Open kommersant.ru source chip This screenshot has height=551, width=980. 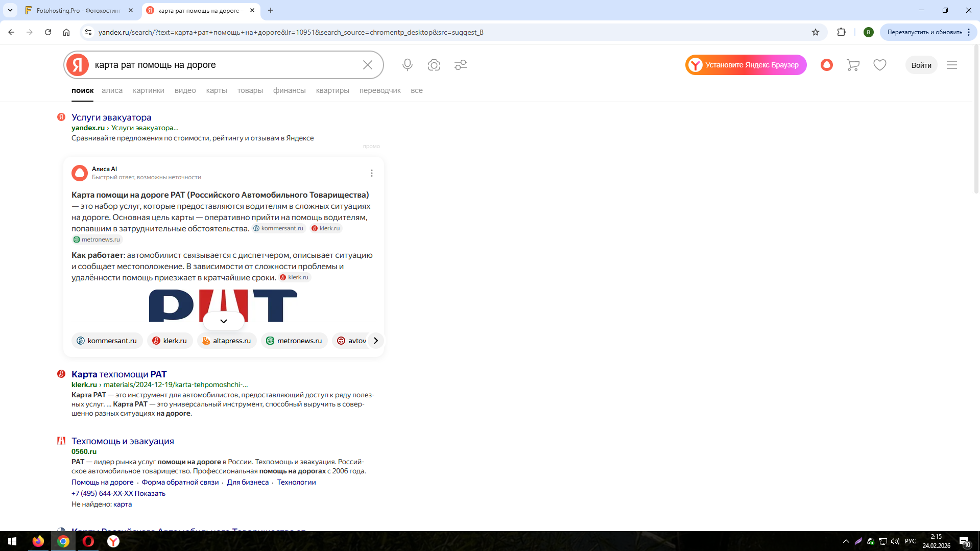tap(107, 341)
